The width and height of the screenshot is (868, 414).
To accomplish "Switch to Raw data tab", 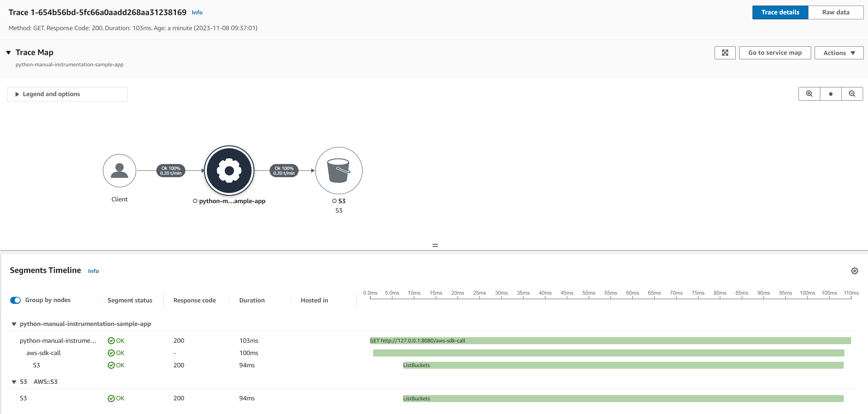I will tap(835, 12).
